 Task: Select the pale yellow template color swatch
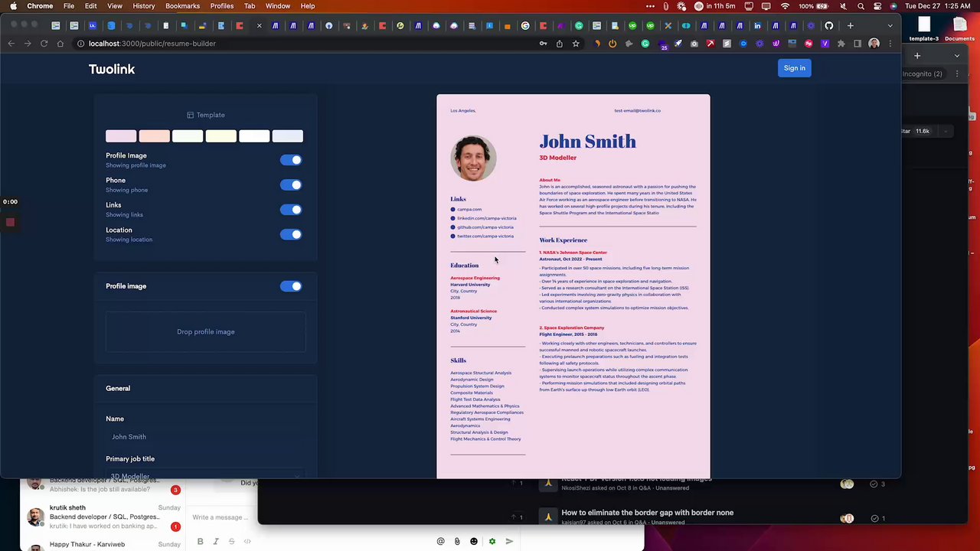click(220, 136)
